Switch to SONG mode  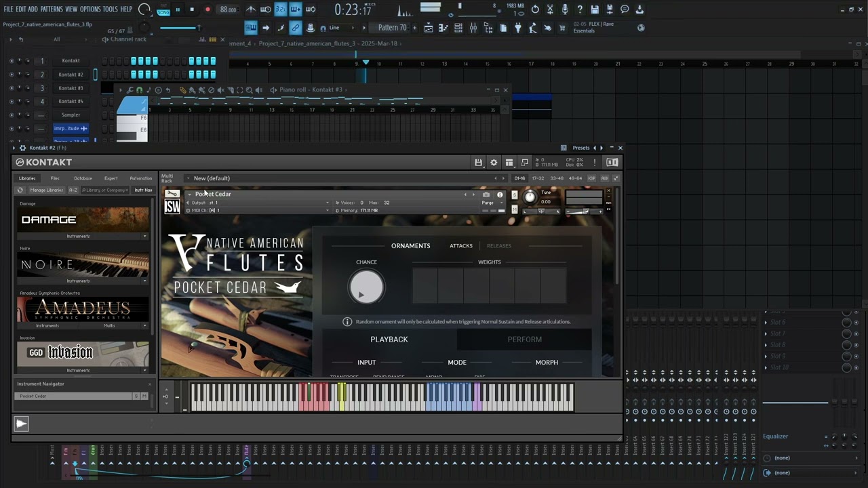click(163, 12)
